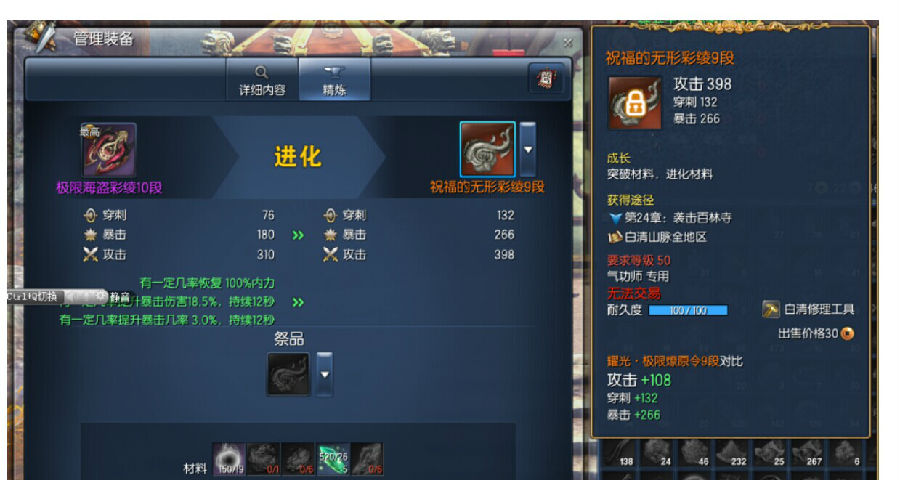Close the 管理装备 window
The width and height of the screenshot is (900, 480).
click(x=568, y=42)
